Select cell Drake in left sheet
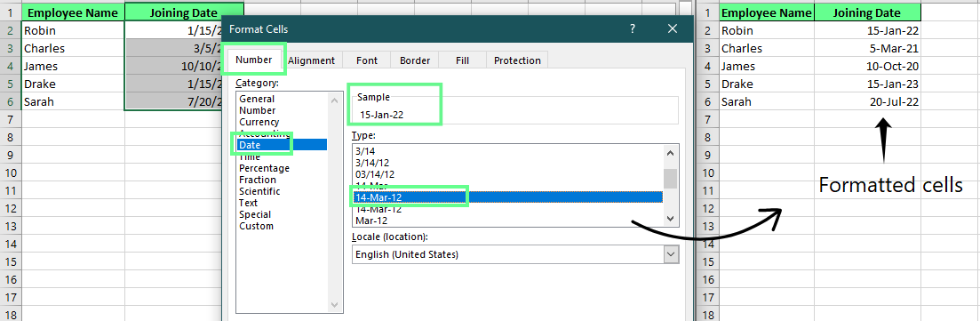The width and height of the screenshot is (980, 321). (x=73, y=84)
